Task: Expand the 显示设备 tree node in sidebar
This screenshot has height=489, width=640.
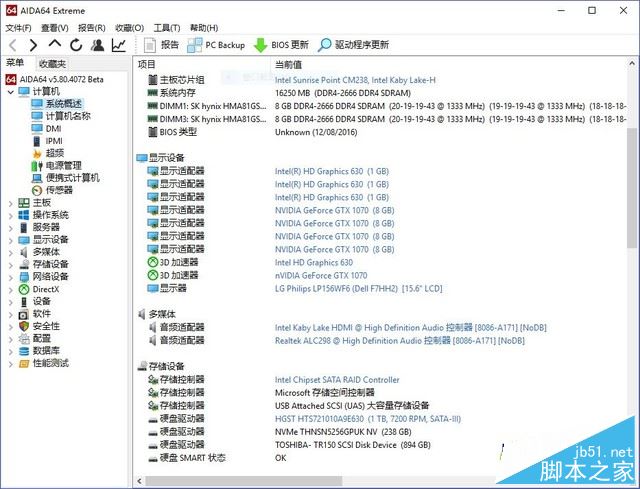Action: (x=11, y=240)
